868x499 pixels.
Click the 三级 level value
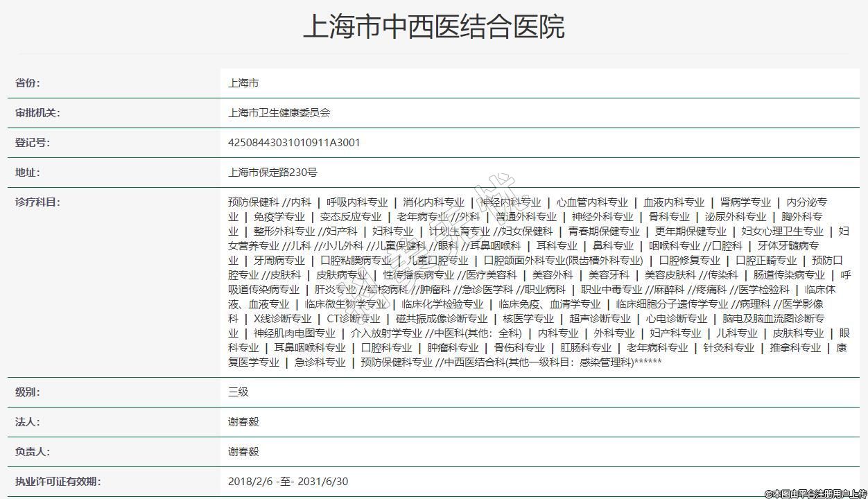[x=238, y=392]
